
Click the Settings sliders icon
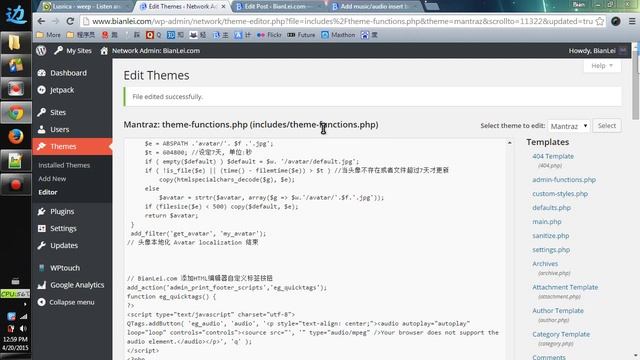pos(42,228)
